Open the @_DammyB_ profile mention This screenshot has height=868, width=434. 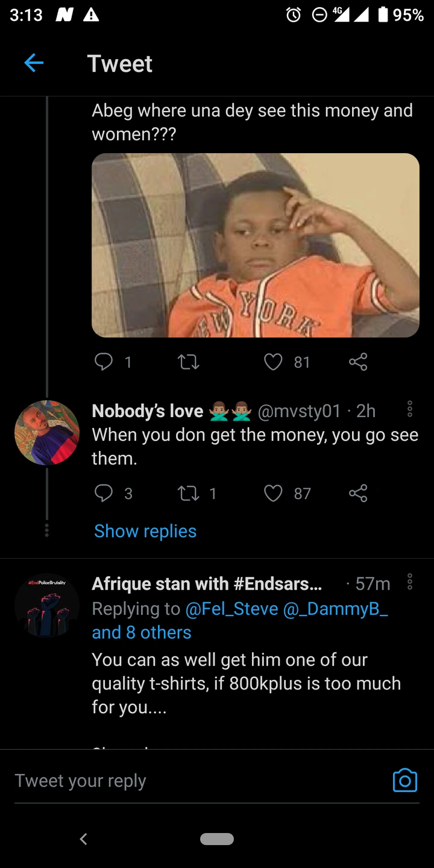click(x=336, y=609)
